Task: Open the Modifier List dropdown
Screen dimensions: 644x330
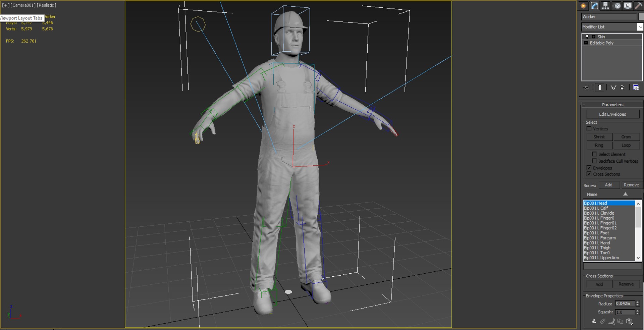Action: [612, 27]
